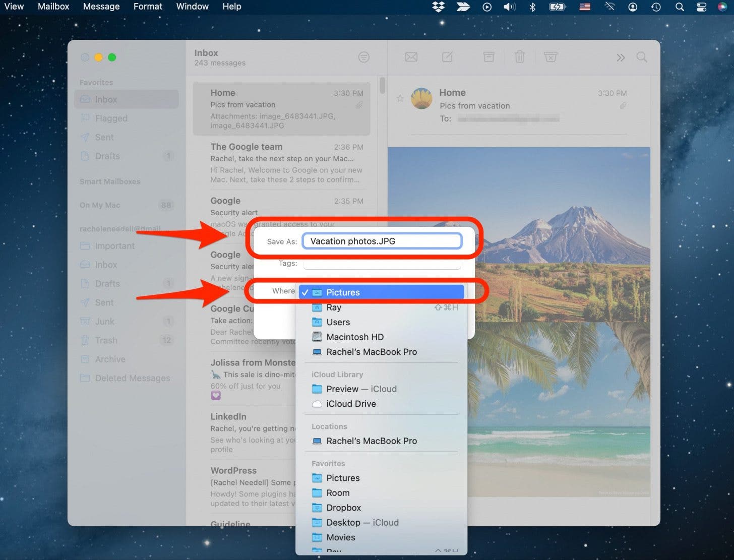Click the Save As filename field
Image resolution: width=734 pixels, height=560 pixels.
click(x=382, y=241)
